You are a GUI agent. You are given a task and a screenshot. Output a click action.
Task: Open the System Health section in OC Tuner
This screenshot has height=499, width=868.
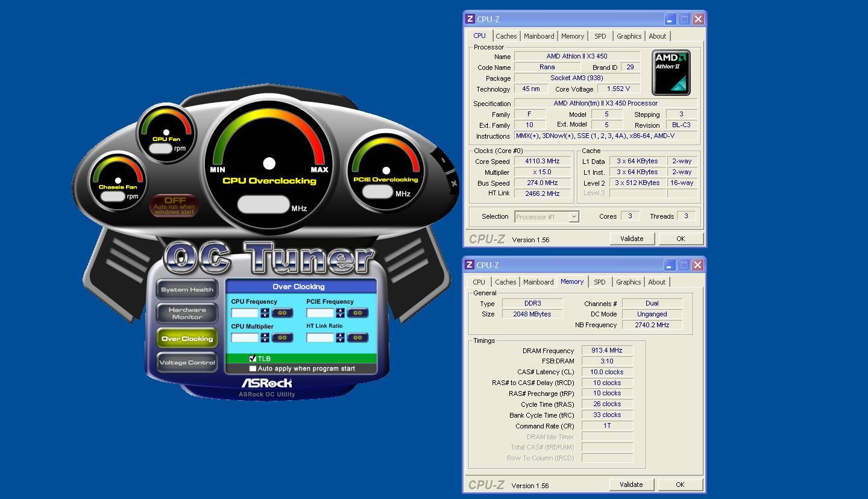click(187, 289)
